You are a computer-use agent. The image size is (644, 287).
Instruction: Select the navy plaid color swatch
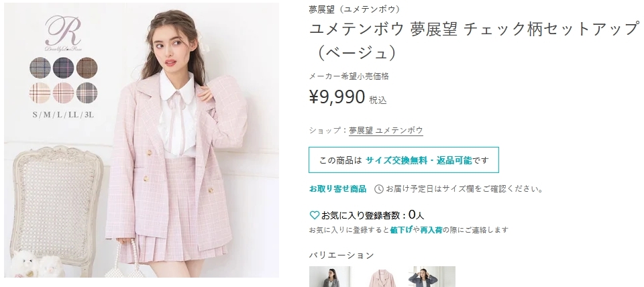click(x=63, y=68)
